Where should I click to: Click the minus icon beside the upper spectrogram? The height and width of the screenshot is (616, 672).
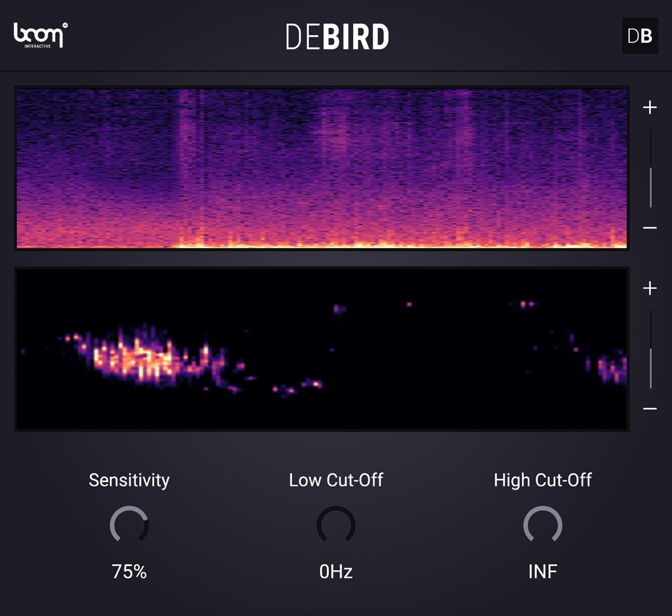(649, 228)
